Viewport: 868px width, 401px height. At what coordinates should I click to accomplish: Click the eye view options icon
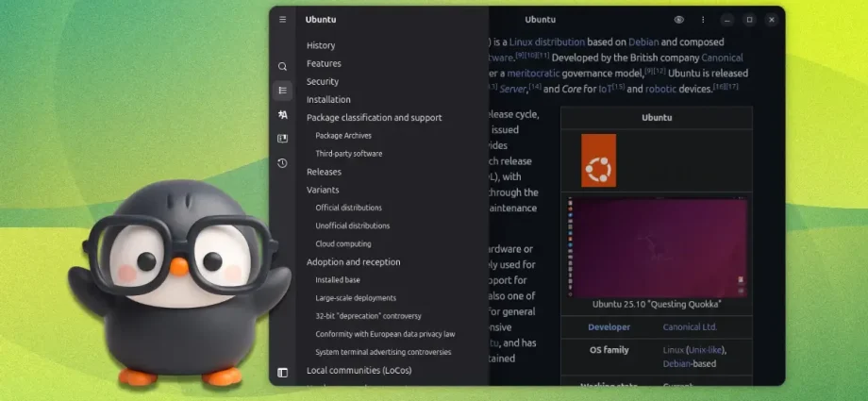pos(678,20)
